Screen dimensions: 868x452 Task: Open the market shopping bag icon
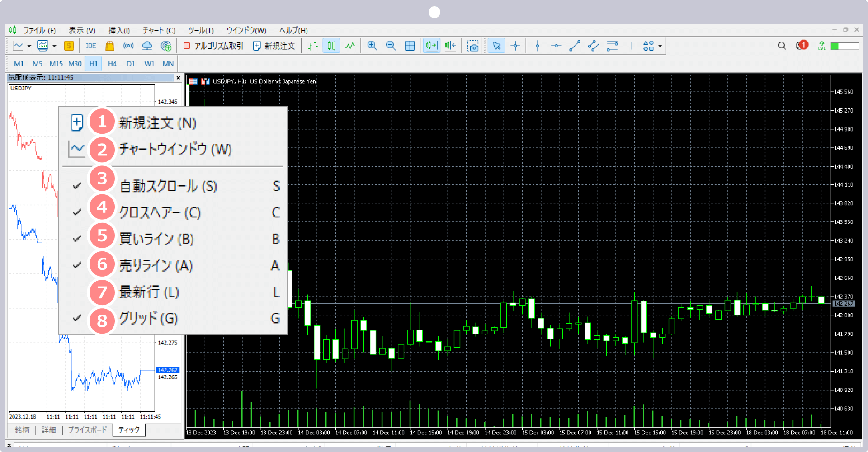coord(109,46)
